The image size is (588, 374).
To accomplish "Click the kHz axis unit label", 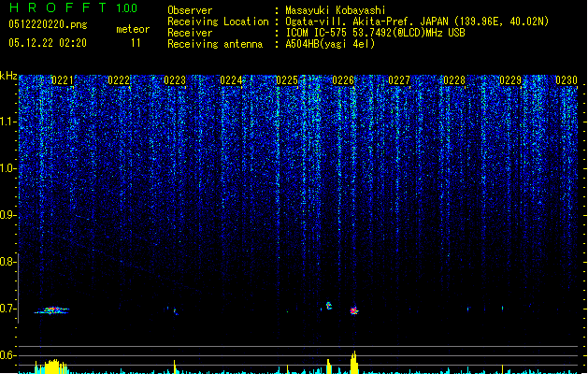I will (x=8, y=76).
